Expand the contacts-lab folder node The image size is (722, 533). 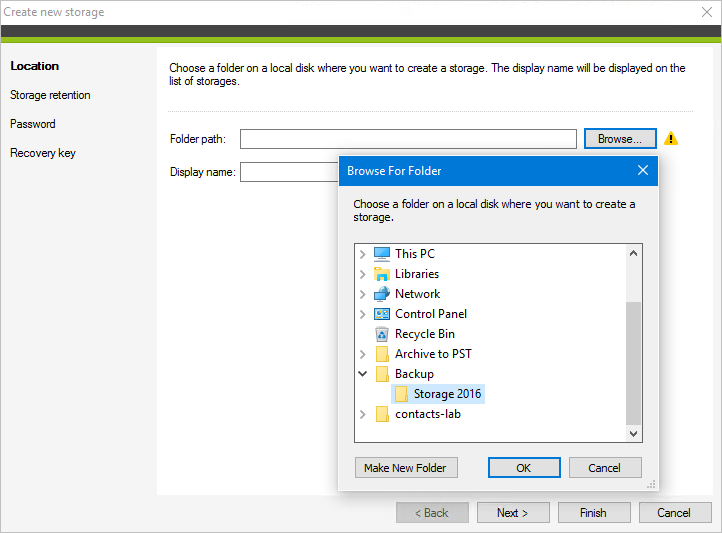[363, 414]
